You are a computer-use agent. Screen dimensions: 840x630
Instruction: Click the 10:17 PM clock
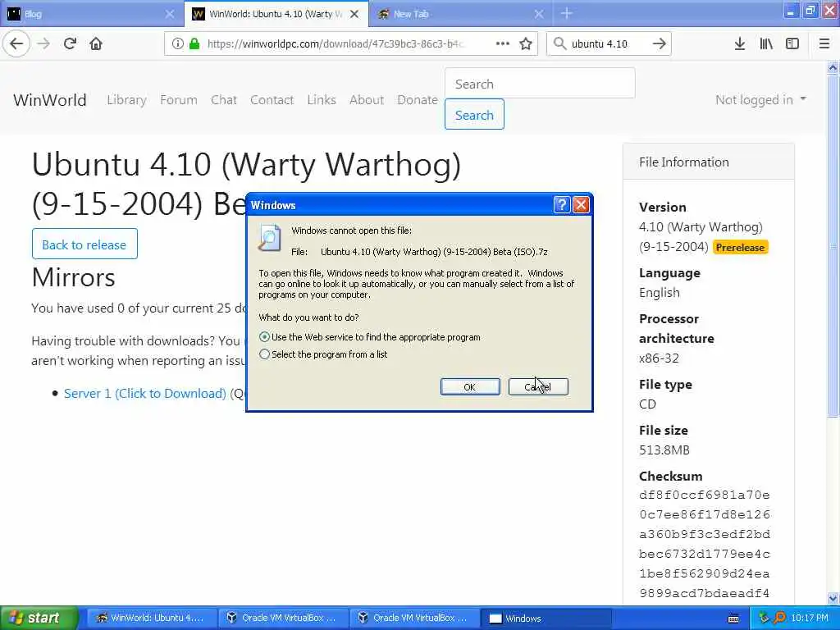tap(809, 618)
